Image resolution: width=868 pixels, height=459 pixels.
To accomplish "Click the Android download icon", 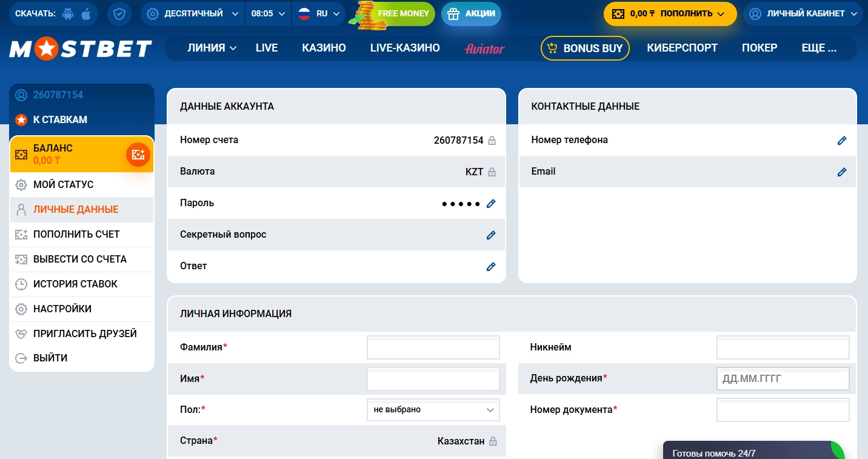I will pos(68,13).
